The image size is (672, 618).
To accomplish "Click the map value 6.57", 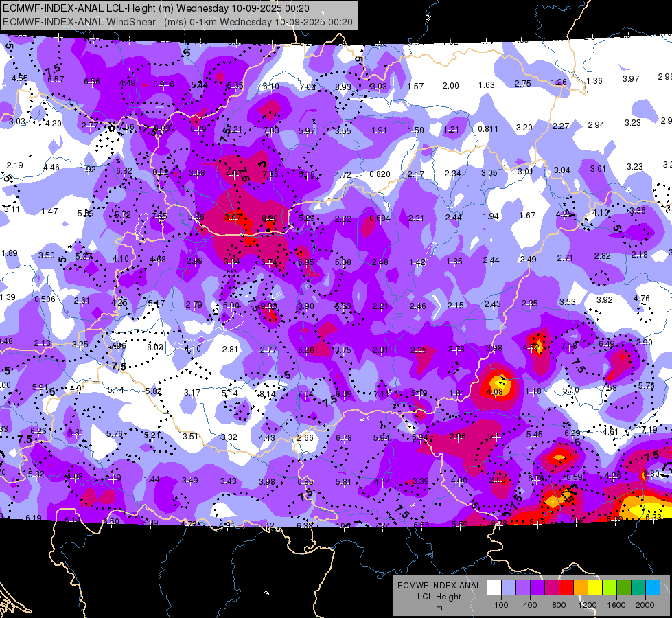I will click(56, 80).
